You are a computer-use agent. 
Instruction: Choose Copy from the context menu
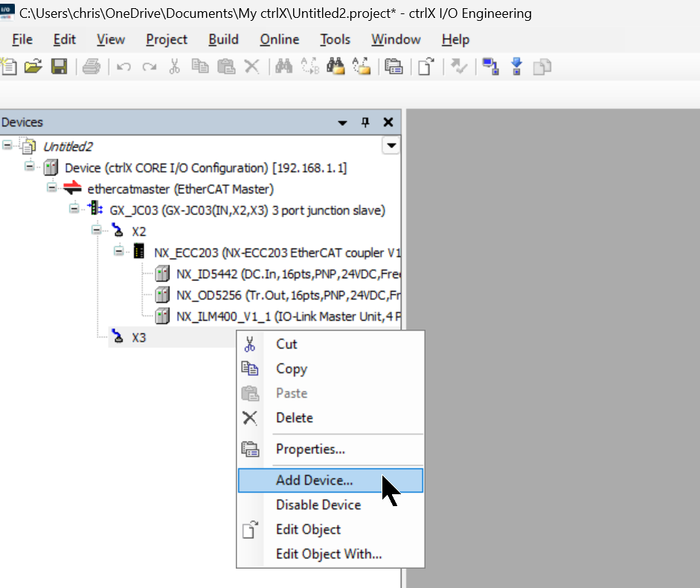(x=330, y=368)
